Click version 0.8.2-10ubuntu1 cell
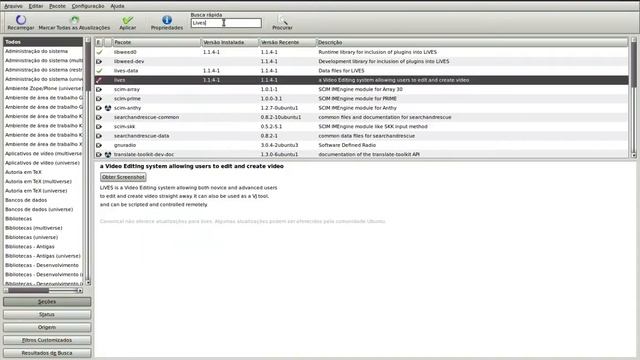 281,118
